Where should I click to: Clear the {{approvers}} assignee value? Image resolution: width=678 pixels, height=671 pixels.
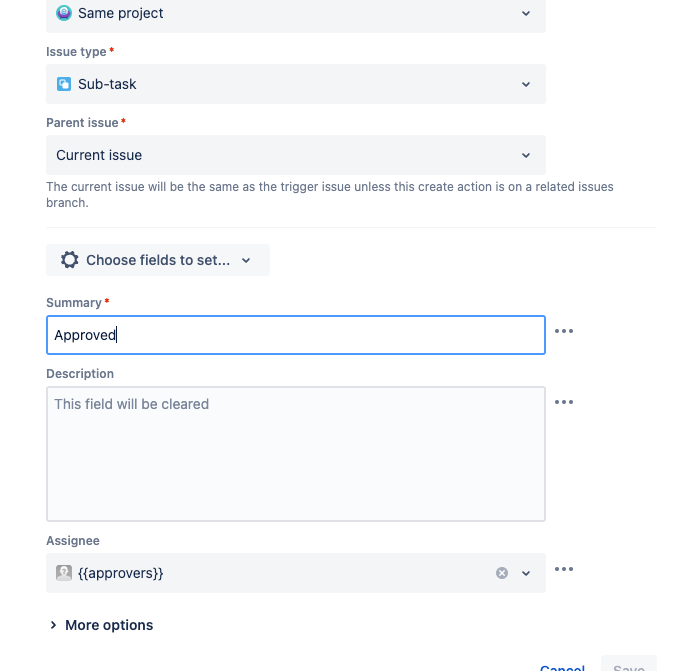502,573
